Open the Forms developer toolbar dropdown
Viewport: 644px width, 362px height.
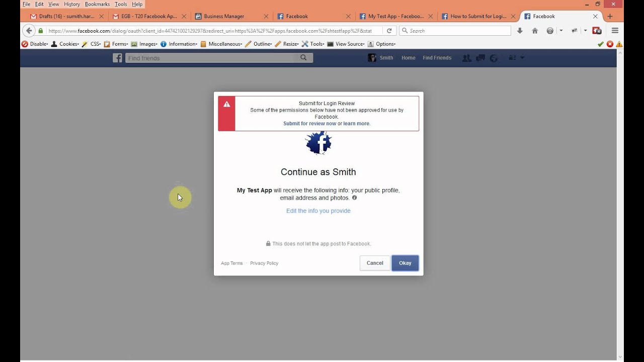pyautogui.click(x=116, y=44)
